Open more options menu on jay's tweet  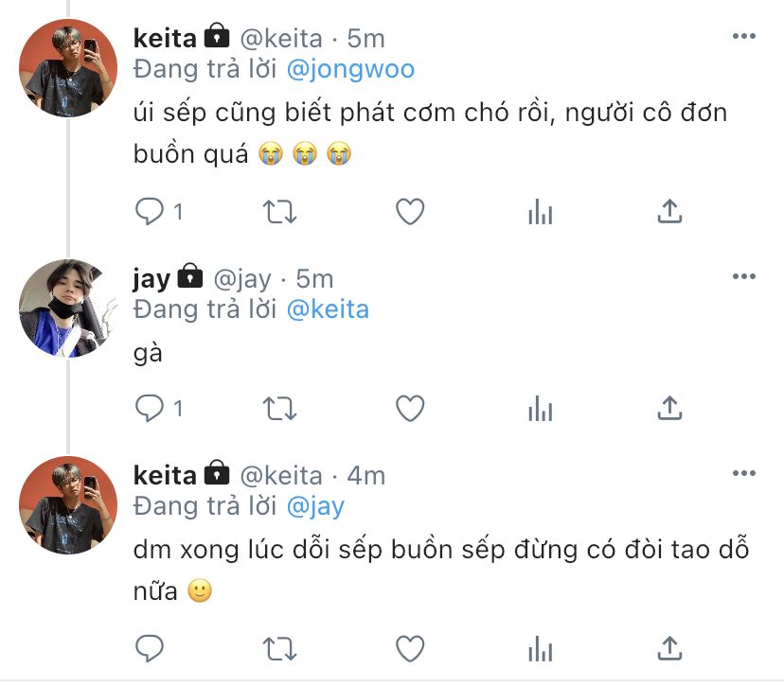(744, 276)
